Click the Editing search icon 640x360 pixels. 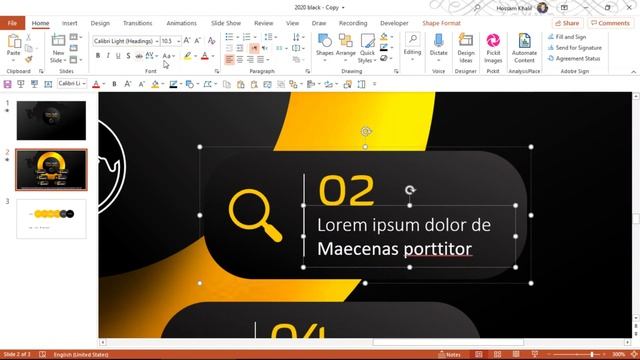[x=413, y=40]
